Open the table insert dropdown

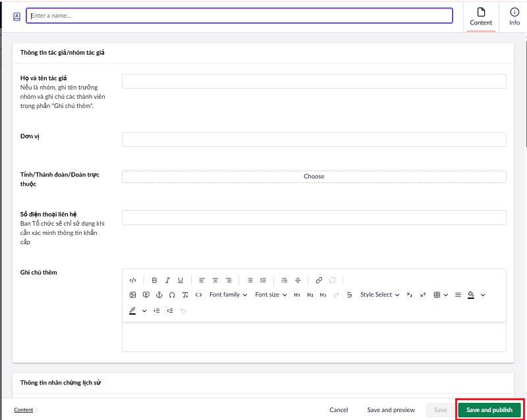coord(440,295)
